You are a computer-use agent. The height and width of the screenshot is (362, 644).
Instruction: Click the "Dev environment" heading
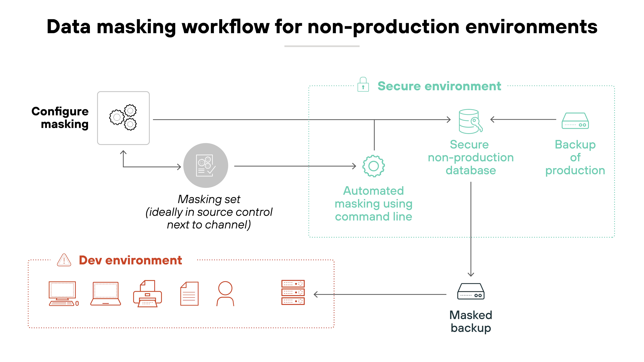(130, 260)
